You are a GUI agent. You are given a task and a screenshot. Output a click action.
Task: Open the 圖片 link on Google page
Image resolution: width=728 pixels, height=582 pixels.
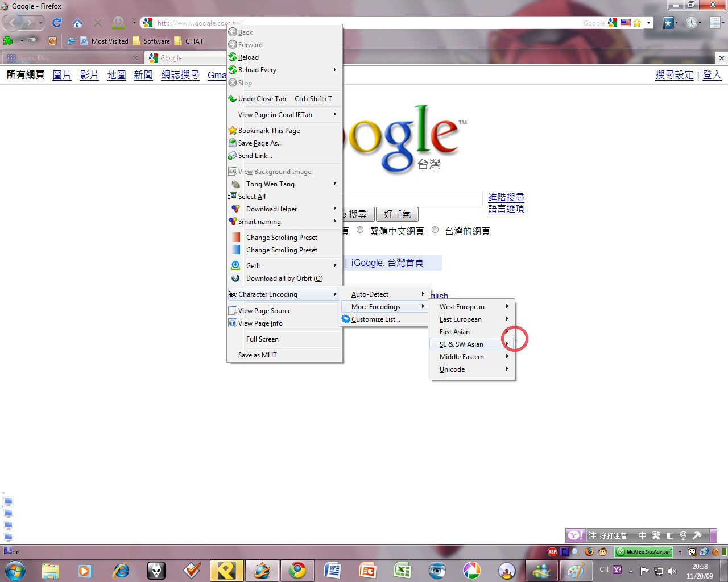(x=62, y=75)
